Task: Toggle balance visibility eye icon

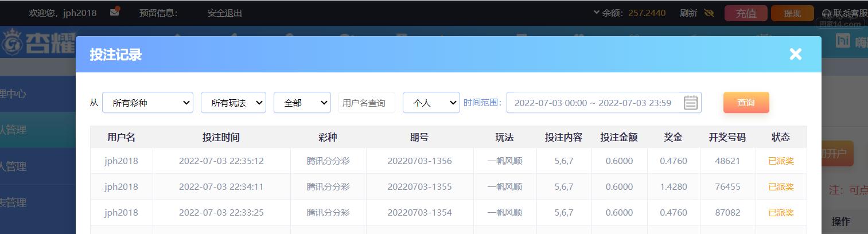Action: pos(709,13)
